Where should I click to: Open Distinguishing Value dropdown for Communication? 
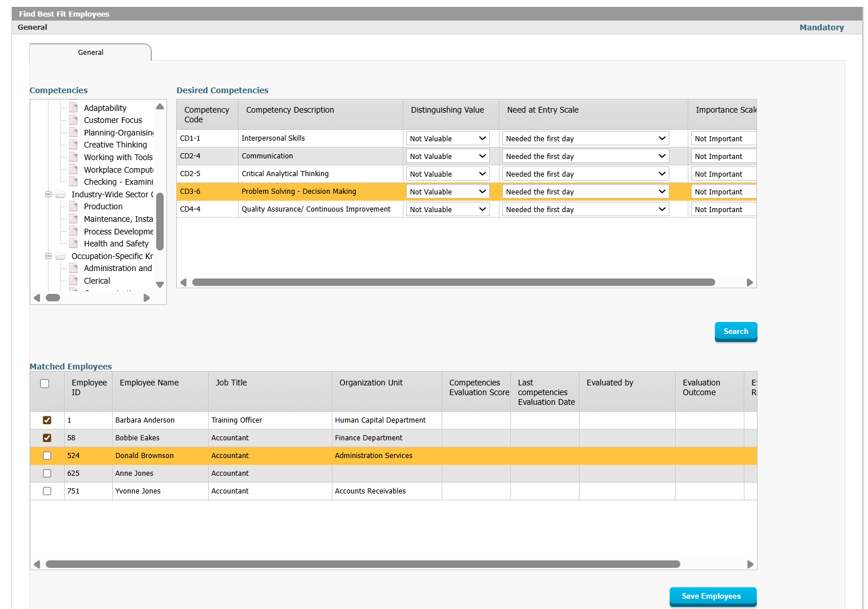point(448,156)
